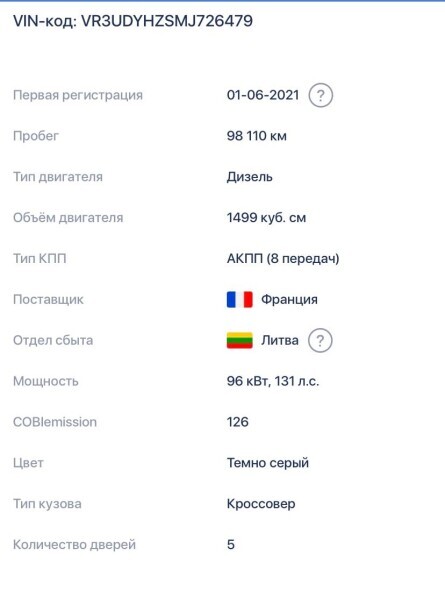Select color value Темно серый

coord(268,463)
